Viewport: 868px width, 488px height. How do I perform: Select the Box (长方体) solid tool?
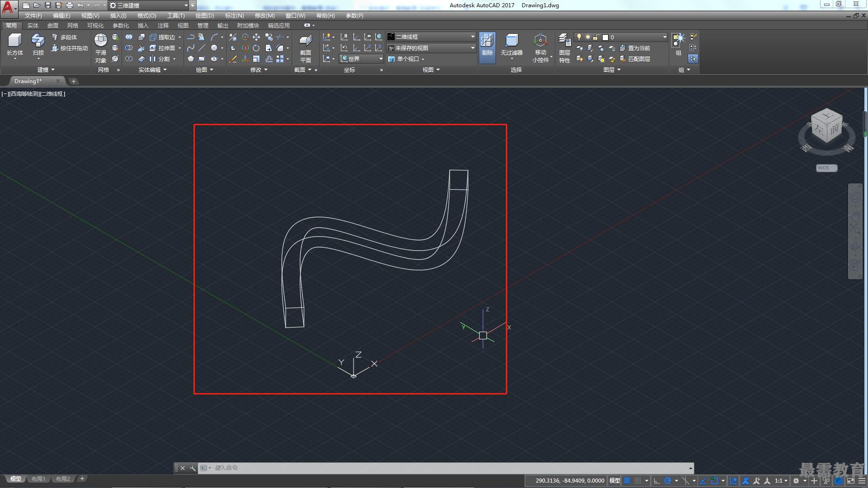point(15,45)
